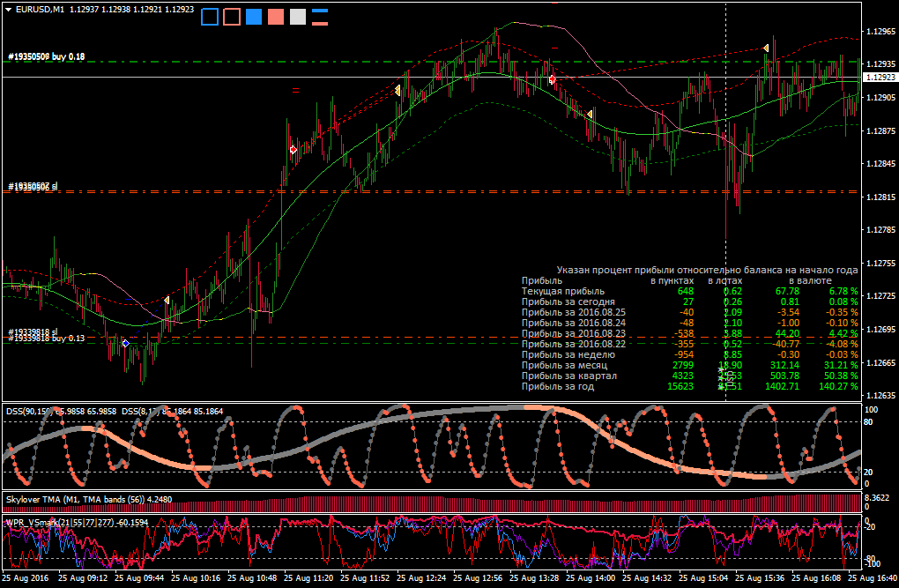Click the time axis label 25 Aug 13:28
The height and width of the screenshot is (588, 899).
(534, 578)
